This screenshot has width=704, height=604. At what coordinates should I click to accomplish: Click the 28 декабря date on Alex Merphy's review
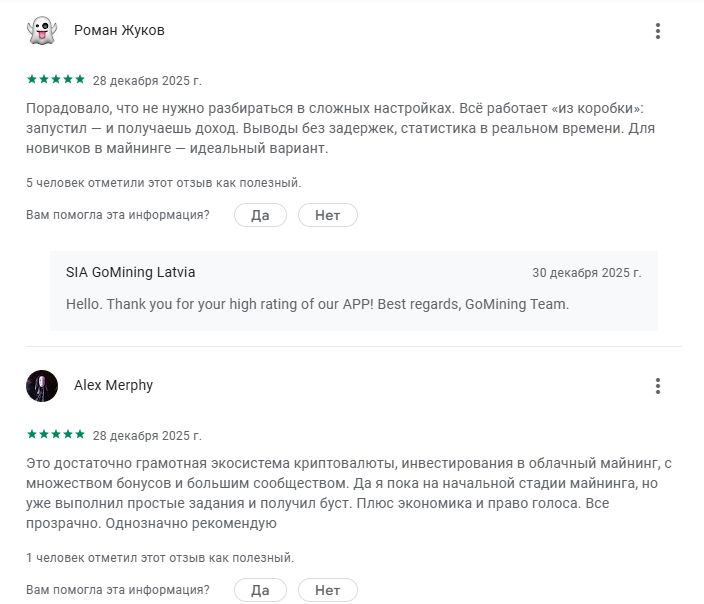coord(147,436)
